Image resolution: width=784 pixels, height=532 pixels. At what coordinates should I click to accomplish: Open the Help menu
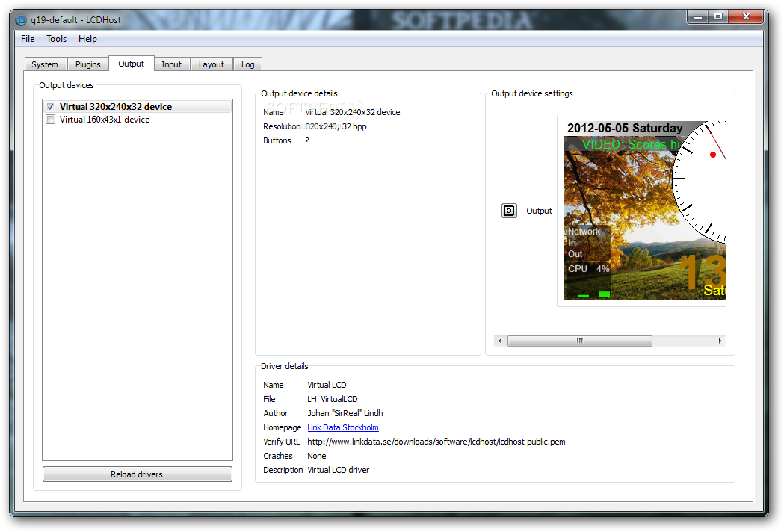point(87,39)
